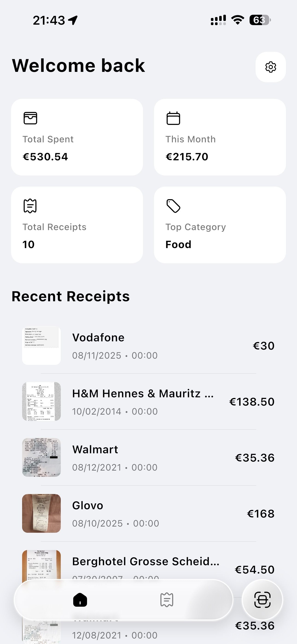Tap the calendar icon in This Month
Viewport: 297px width, 644px height.
click(173, 118)
